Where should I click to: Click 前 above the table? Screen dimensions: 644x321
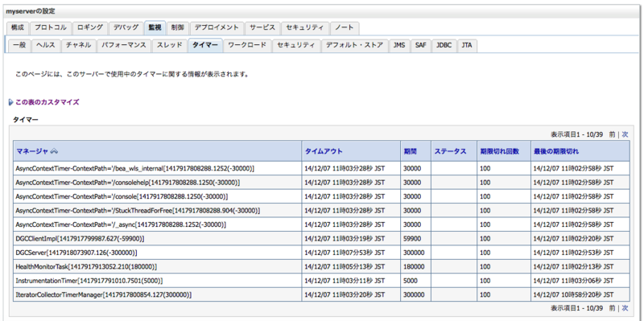(x=612, y=134)
